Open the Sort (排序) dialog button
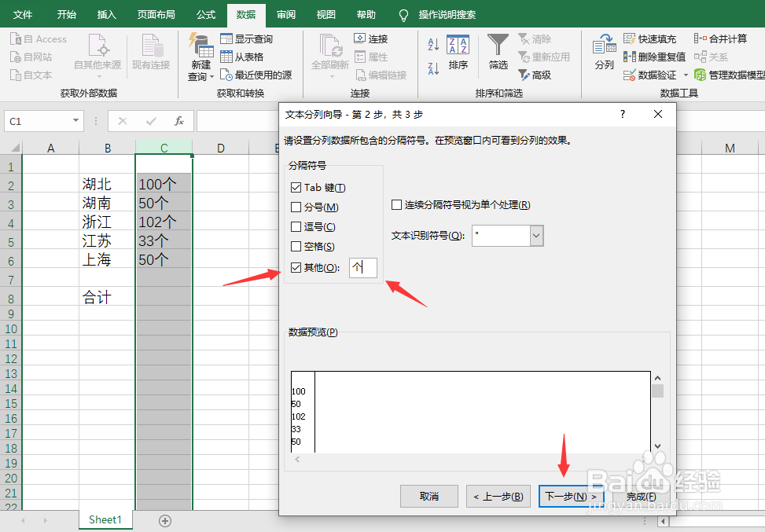This screenshot has width=765, height=532. [x=458, y=53]
